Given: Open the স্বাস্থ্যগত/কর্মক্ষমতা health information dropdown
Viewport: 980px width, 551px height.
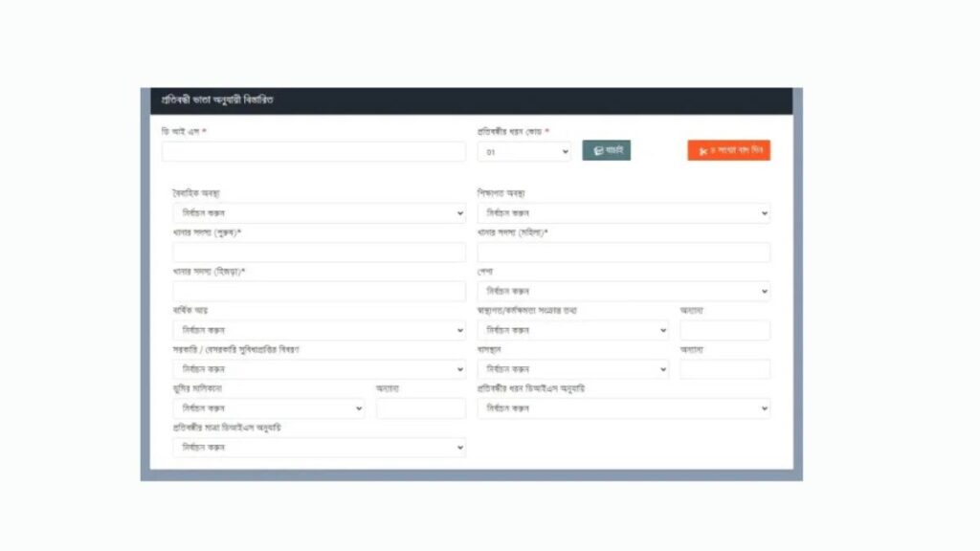Looking at the screenshot, I should [573, 330].
